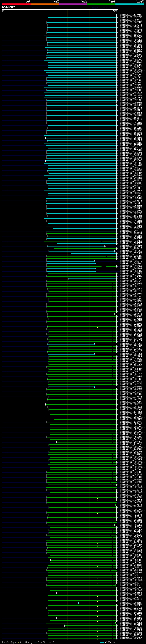Open hit label UniRef100_P19976

pyautogui.click(x=131, y=25)
